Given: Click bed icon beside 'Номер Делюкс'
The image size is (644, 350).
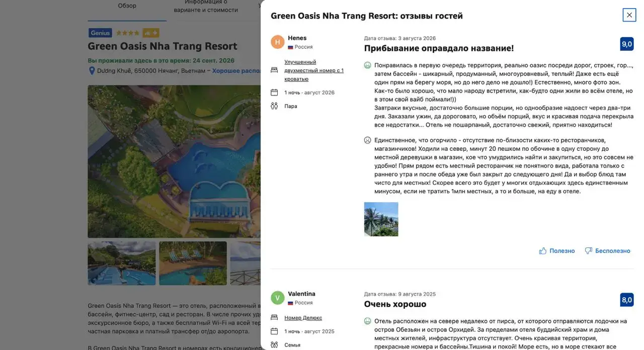Looking at the screenshot, I should point(274,318).
